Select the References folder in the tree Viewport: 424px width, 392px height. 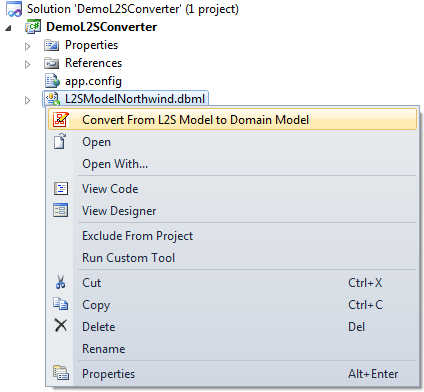tap(93, 63)
